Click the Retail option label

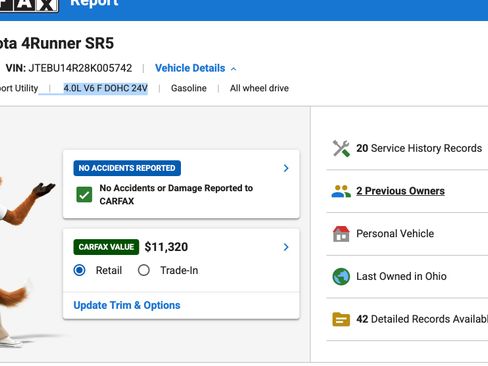point(109,270)
